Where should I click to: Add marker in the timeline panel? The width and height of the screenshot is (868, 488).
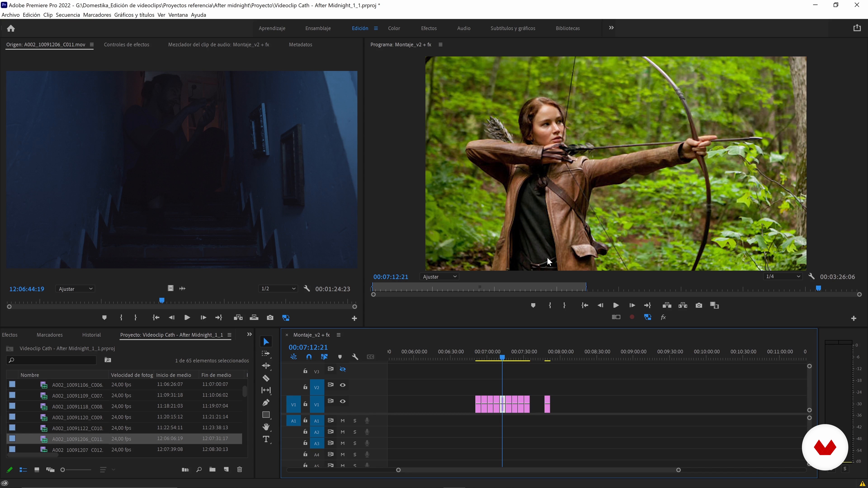pos(340,357)
